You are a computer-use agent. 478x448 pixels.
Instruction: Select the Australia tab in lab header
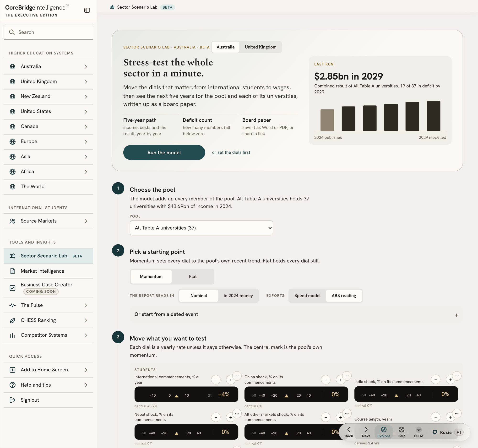point(225,47)
